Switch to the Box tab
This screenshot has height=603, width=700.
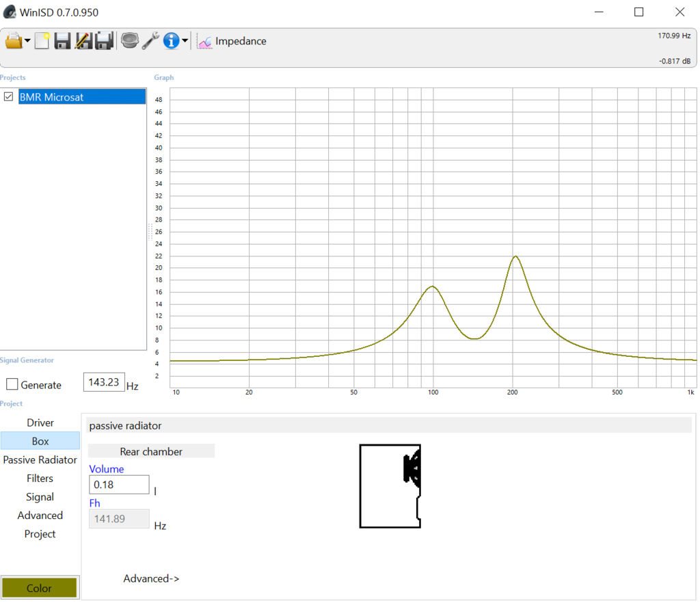(x=40, y=441)
